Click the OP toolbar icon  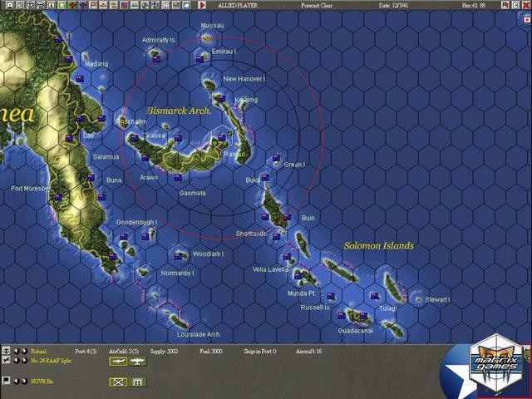165,5
